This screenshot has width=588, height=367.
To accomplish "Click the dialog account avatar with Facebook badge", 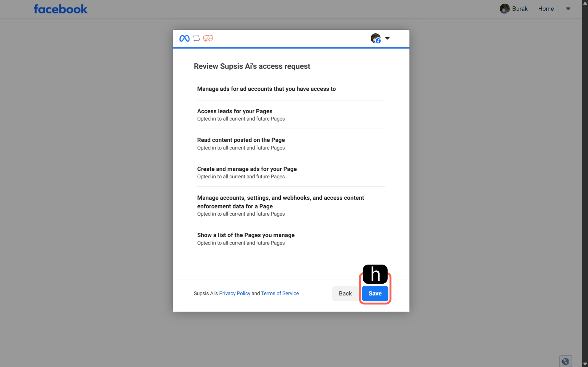I will pos(376,38).
